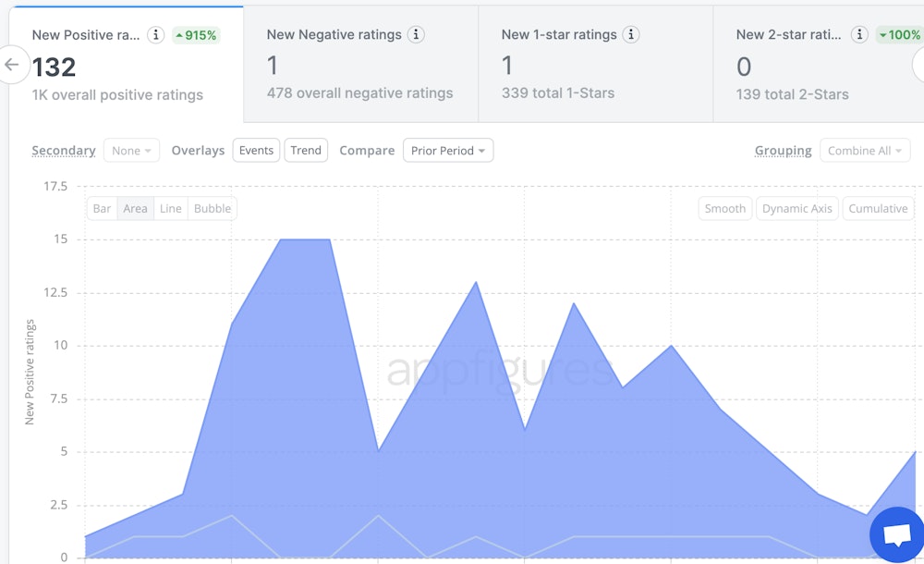Click the Overlays label
The image size is (924, 564).
click(x=198, y=151)
